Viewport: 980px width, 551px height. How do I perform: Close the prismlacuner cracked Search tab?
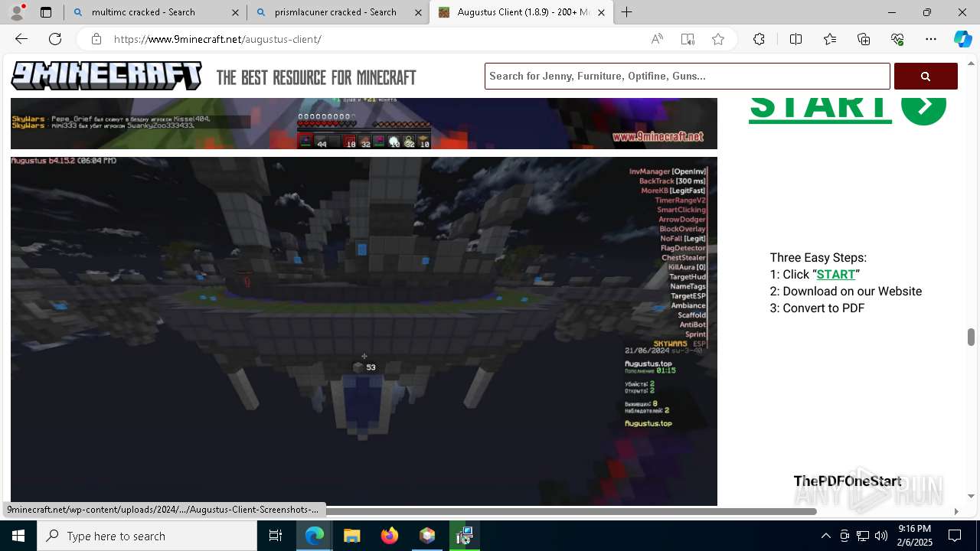pos(418,12)
